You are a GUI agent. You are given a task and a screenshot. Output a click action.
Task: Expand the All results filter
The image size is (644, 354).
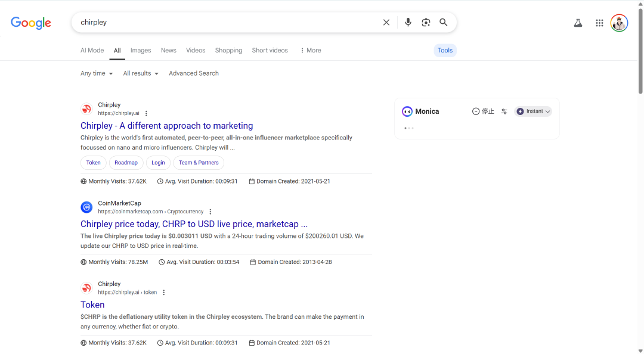(x=141, y=73)
